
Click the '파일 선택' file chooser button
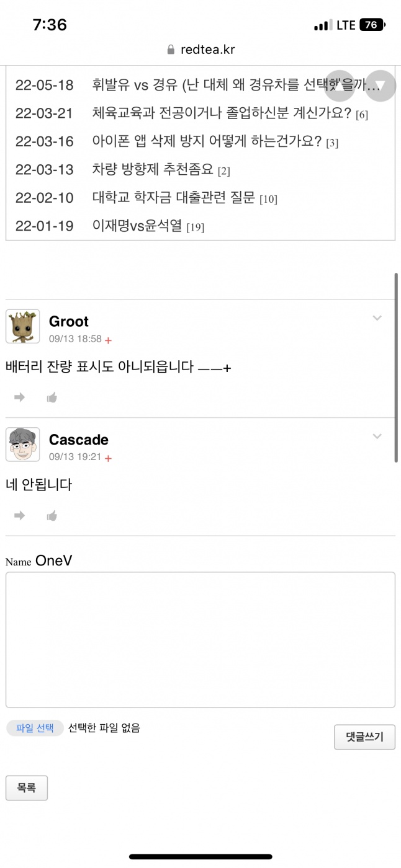[35, 728]
